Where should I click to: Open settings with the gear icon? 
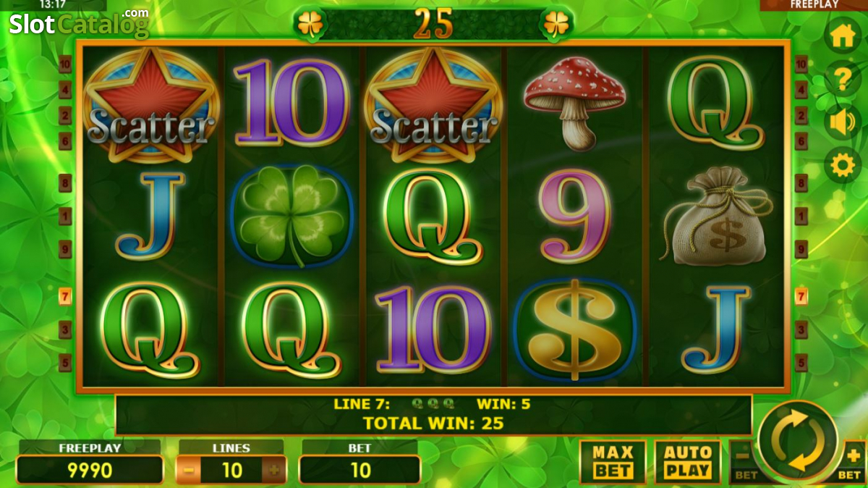[843, 166]
